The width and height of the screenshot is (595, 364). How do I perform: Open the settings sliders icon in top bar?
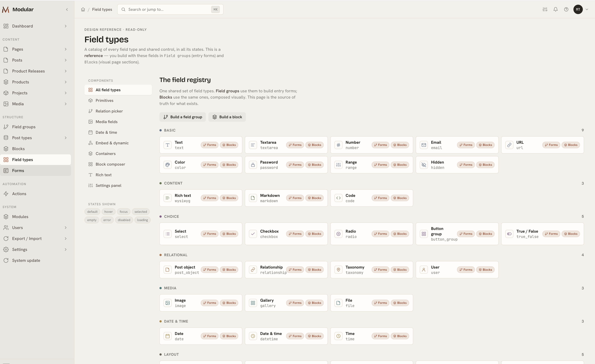pyautogui.click(x=545, y=9)
